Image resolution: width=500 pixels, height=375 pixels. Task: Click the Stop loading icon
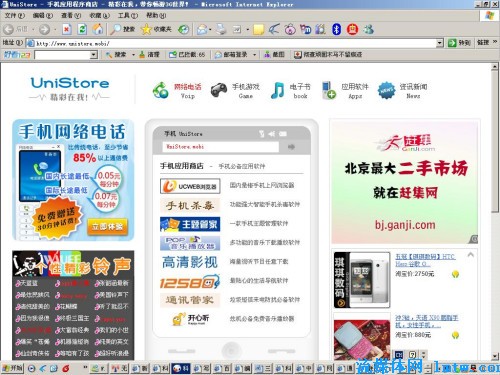click(66, 30)
